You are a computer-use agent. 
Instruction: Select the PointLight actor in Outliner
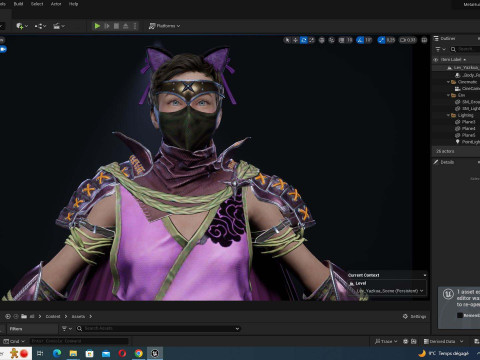tap(467, 142)
